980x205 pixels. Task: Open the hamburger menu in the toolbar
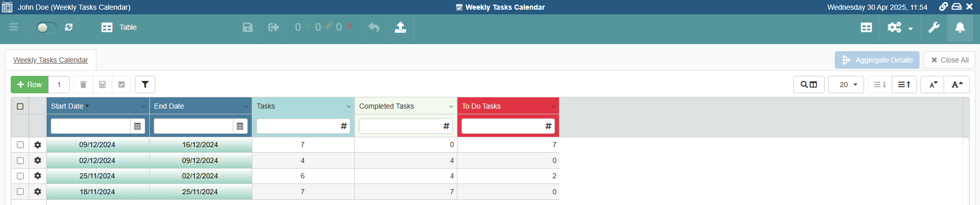point(14,27)
